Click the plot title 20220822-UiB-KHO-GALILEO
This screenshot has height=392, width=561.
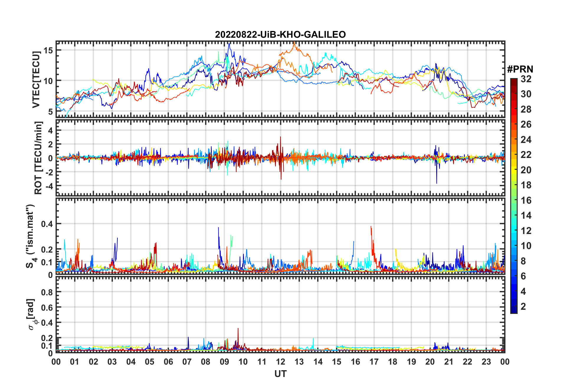280,34
